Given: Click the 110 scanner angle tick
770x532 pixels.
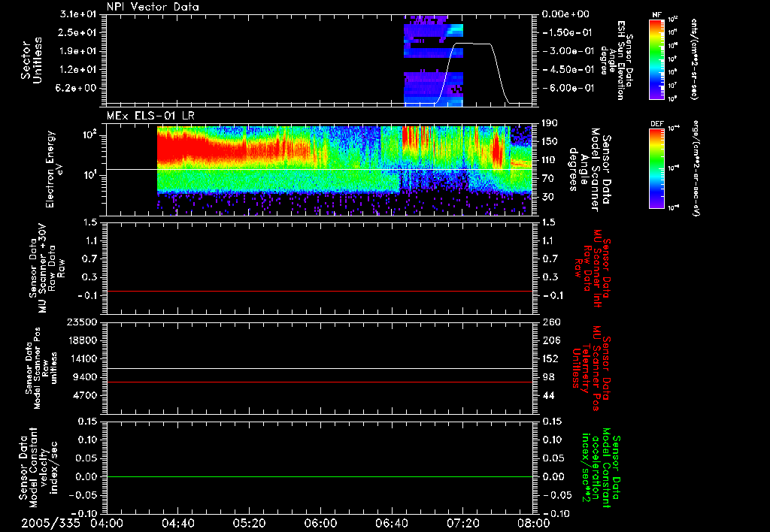Looking at the screenshot, I should tap(550, 160).
